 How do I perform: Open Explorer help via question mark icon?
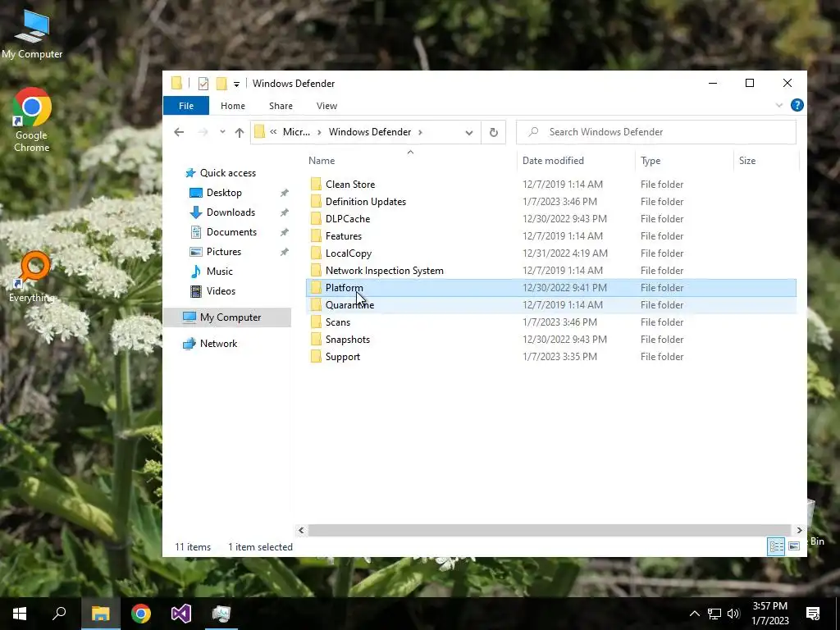click(x=797, y=105)
